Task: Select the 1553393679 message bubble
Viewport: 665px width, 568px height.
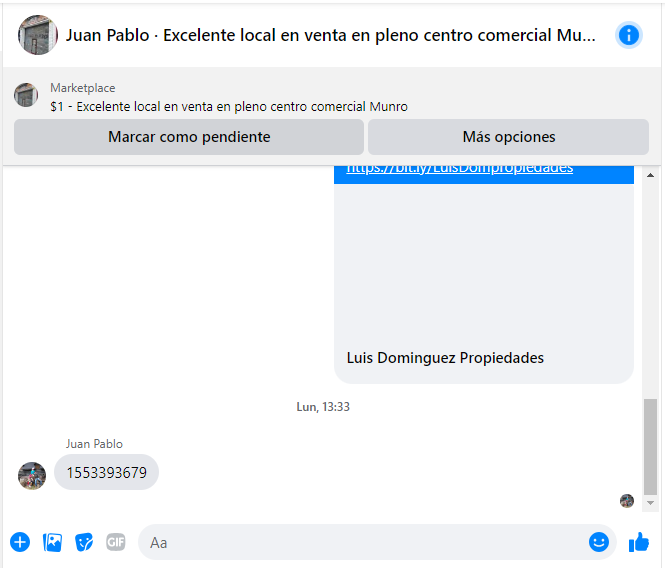Action: pos(106,472)
